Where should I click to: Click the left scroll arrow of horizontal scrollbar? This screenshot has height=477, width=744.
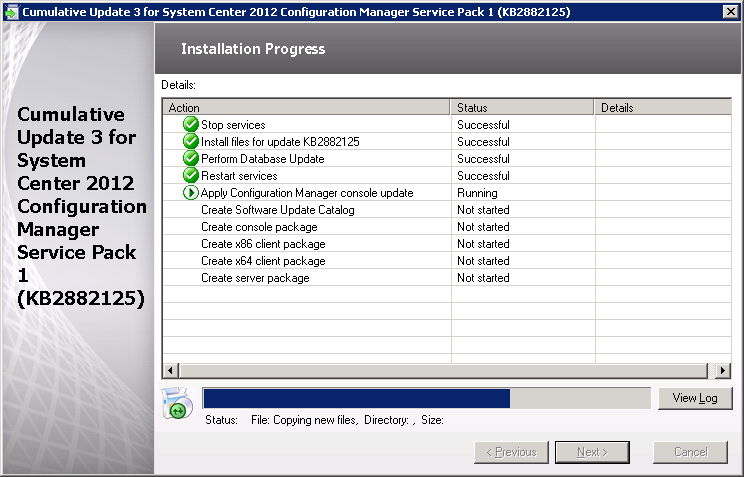click(171, 370)
